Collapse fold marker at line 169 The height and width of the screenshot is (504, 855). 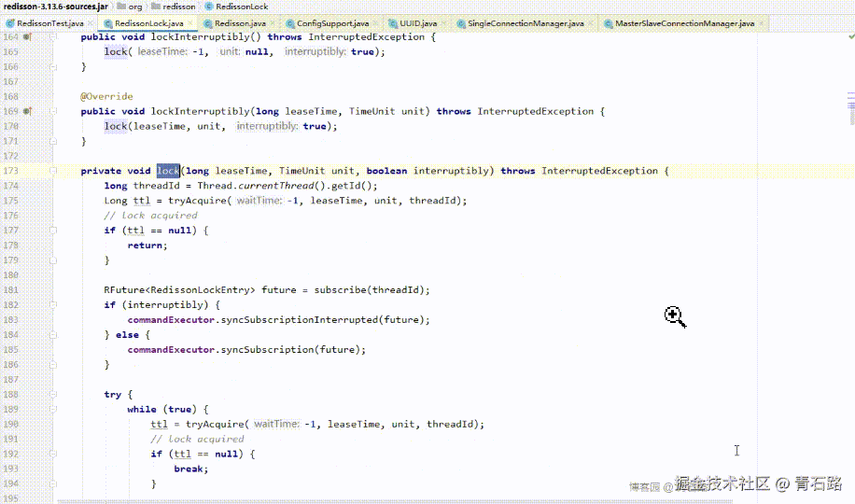(53, 111)
